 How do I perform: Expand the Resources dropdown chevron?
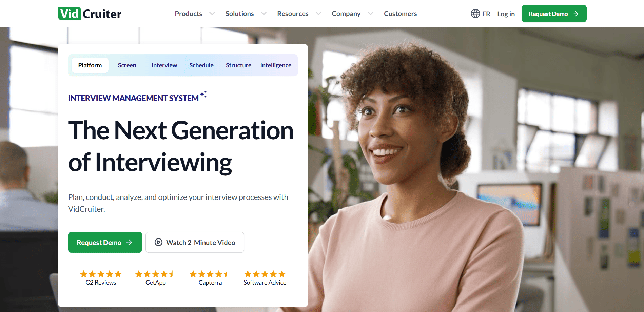coord(318,14)
